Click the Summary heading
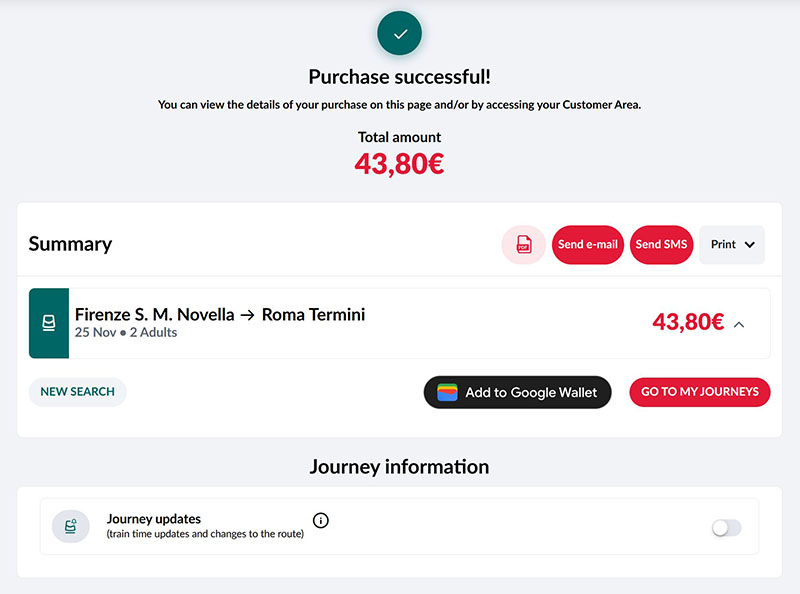This screenshot has width=800, height=594. coord(70,244)
